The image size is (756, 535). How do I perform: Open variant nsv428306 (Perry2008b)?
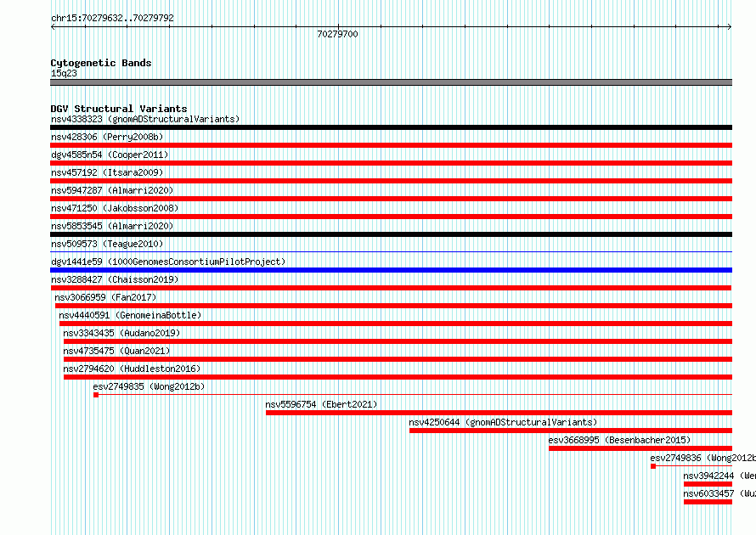click(x=107, y=137)
